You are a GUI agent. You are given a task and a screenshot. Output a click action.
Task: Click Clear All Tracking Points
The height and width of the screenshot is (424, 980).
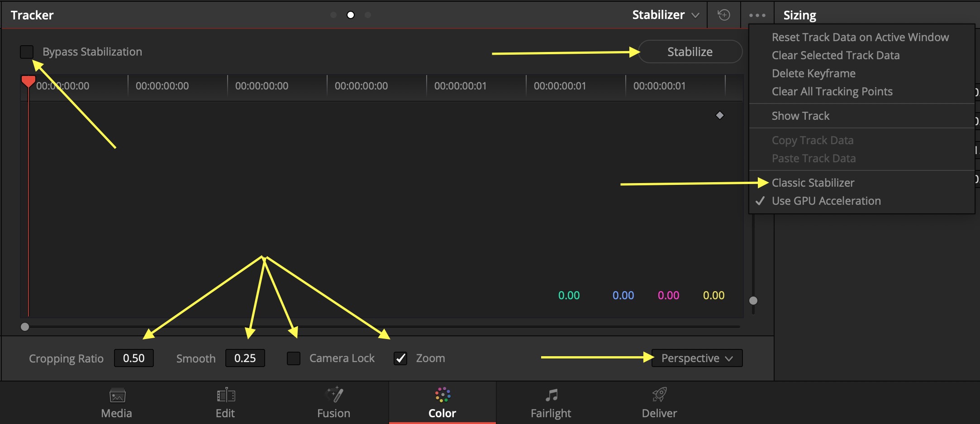832,91
